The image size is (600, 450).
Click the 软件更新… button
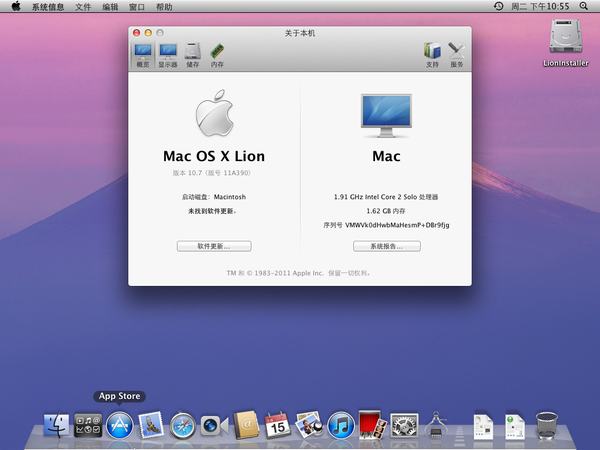pos(214,245)
